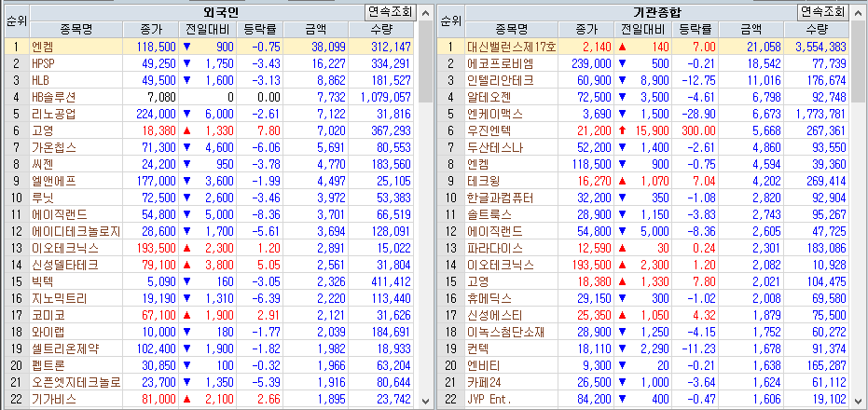This screenshot has height=410, width=868.
Task: Select 기가비스 stock name
Action: pyautogui.click(x=54, y=399)
